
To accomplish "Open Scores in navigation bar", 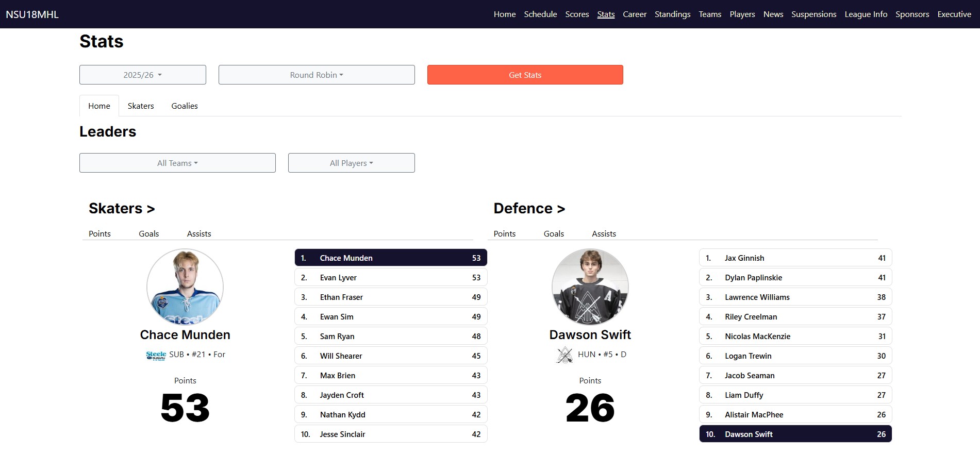I will [x=577, y=14].
